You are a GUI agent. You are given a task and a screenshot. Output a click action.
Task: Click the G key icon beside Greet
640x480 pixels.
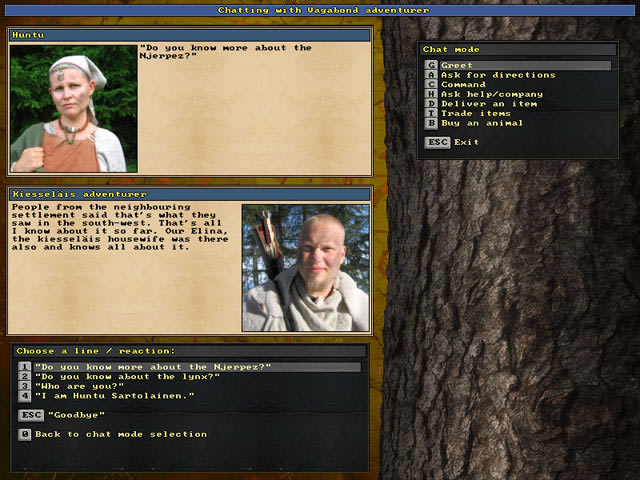click(x=431, y=66)
